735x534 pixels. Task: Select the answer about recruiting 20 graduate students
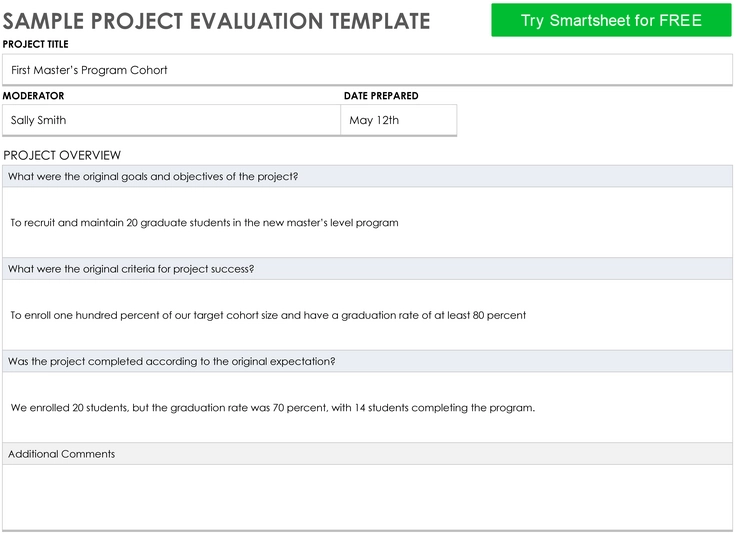(x=367, y=222)
